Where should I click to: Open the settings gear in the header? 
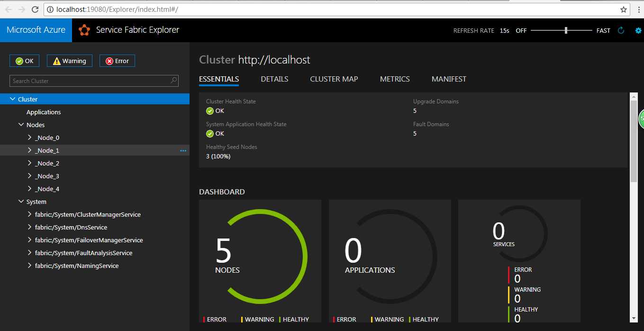[638, 30]
